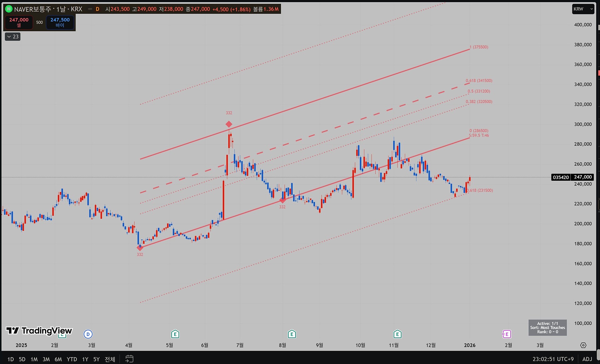This screenshot has height=364, width=600.
Task: Click the earnings E marker near August
Action: (292, 334)
